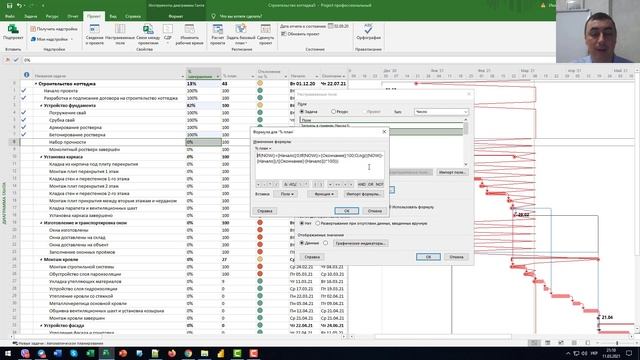This screenshot has height=360, width=640.
Task: Select radio beside Графические индикаторы button
Action: coord(325,243)
